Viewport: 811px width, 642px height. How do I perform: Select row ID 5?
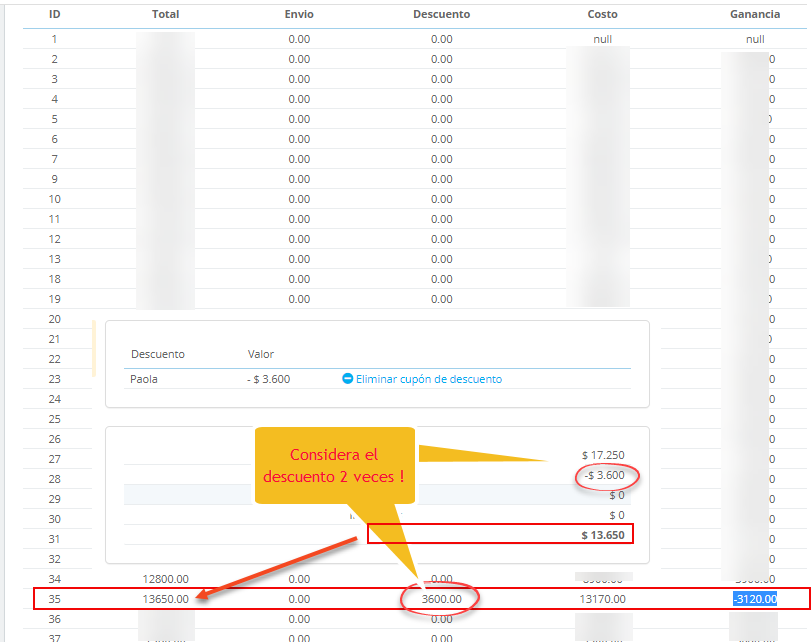coord(54,119)
